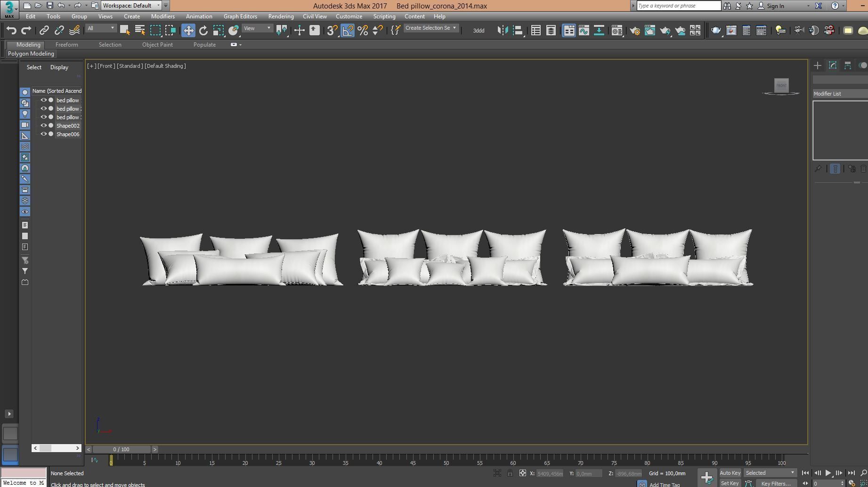The image size is (868, 487).
Task: Select Shape002 in the scene list
Action: click(x=68, y=126)
